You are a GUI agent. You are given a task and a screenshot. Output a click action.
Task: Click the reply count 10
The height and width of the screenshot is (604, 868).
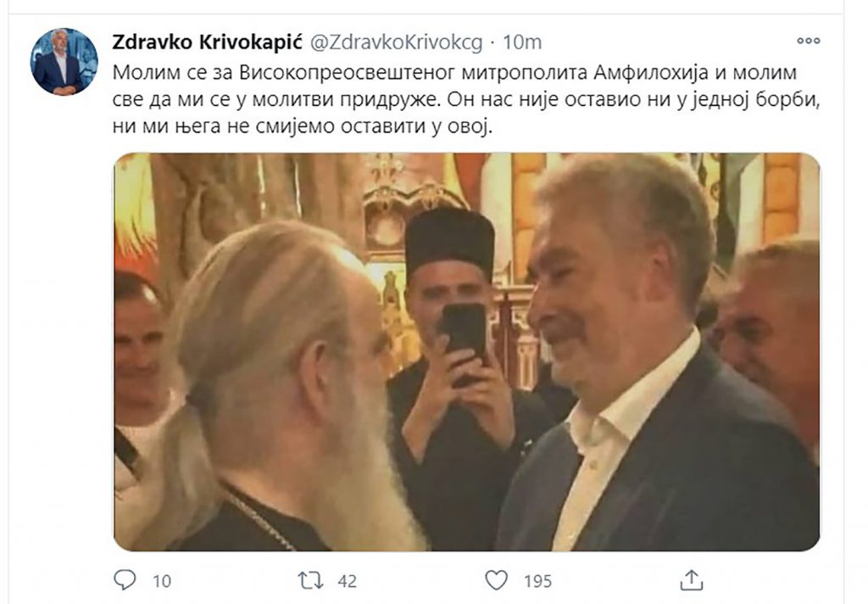[162, 581]
